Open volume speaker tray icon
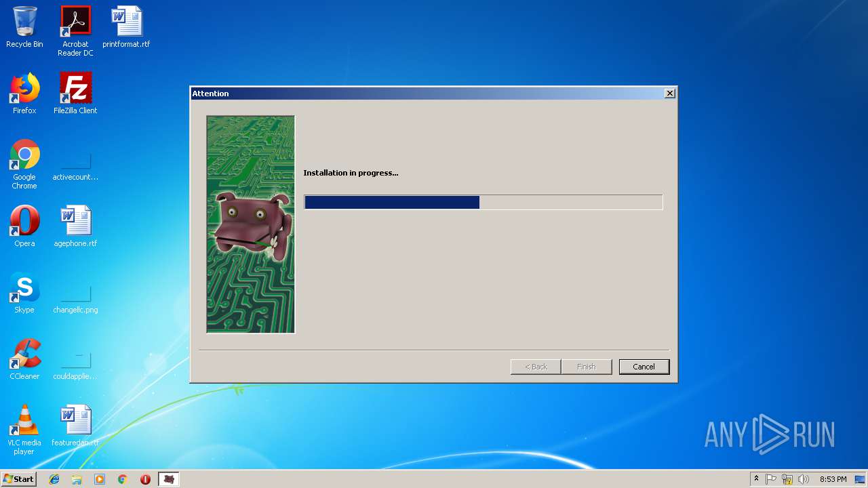This screenshot has width=868, height=488. 804,479
